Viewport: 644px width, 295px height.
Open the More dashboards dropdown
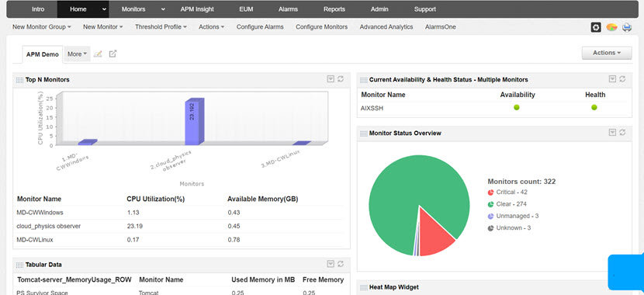coord(78,54)
